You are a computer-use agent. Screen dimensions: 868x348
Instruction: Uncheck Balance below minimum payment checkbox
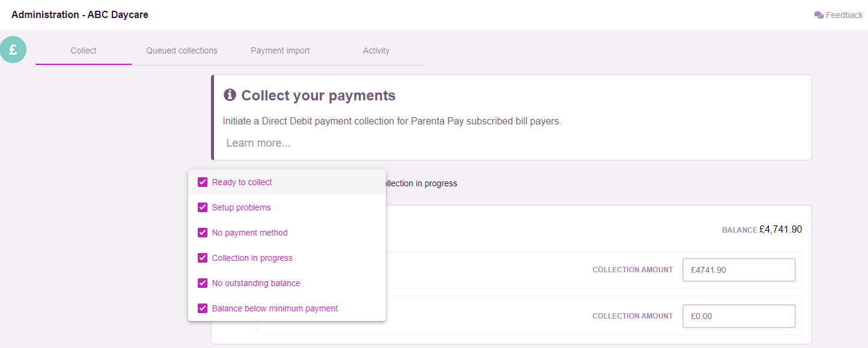[x=203, y=308]
